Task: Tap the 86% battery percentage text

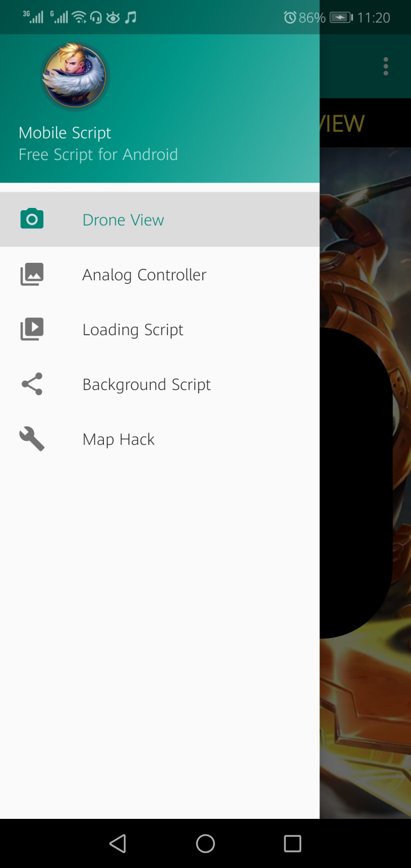Action: point(312,18)
